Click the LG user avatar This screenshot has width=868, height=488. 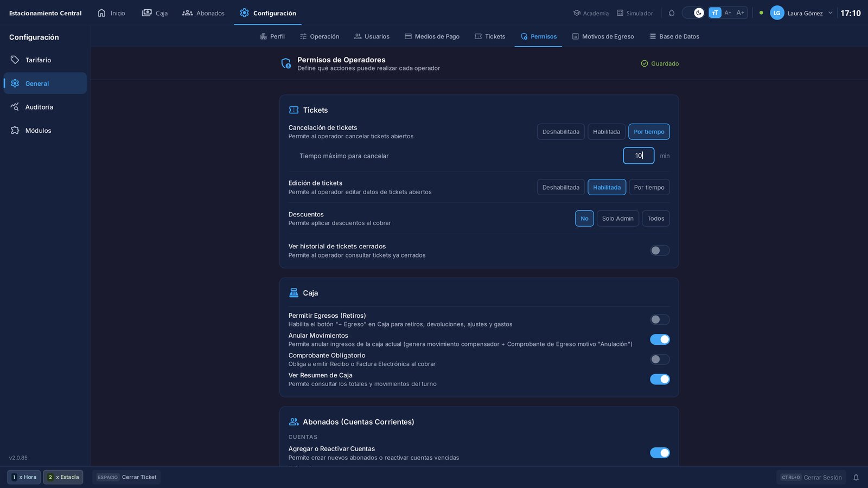[x=777, y=13]
